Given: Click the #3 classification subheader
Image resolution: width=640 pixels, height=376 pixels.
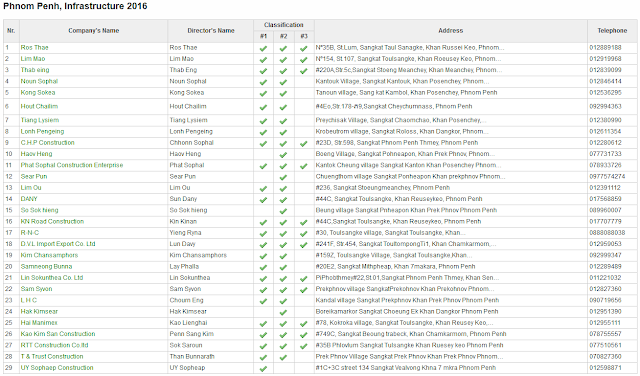Looking at the screenshot, I should pos(304,36).
